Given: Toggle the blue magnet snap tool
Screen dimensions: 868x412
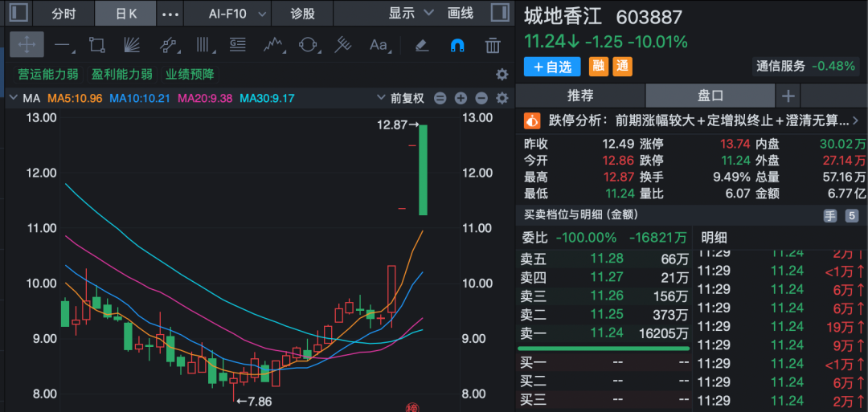Looking at the screenshot, I should pyautogui.click(x=457, y=45).
